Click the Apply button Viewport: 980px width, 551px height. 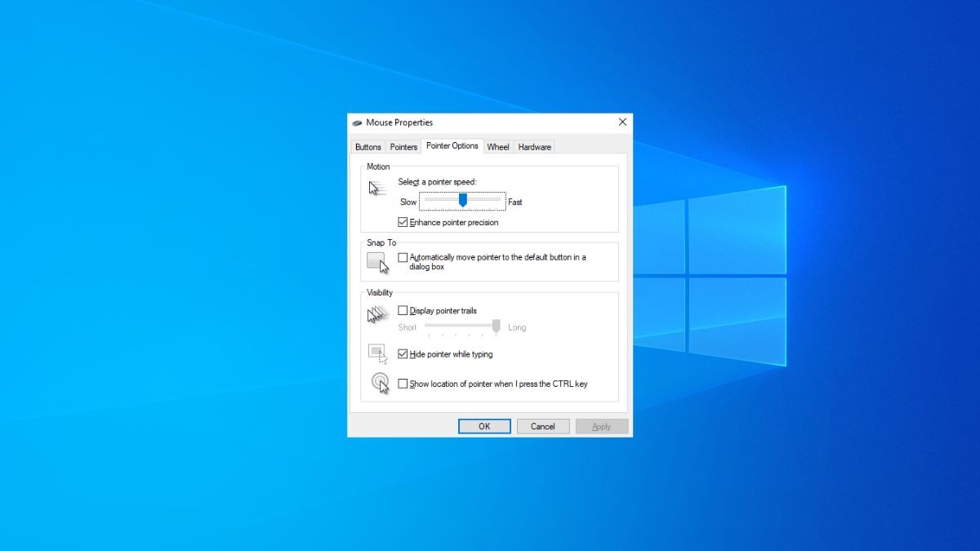click(x=602, y=426)
